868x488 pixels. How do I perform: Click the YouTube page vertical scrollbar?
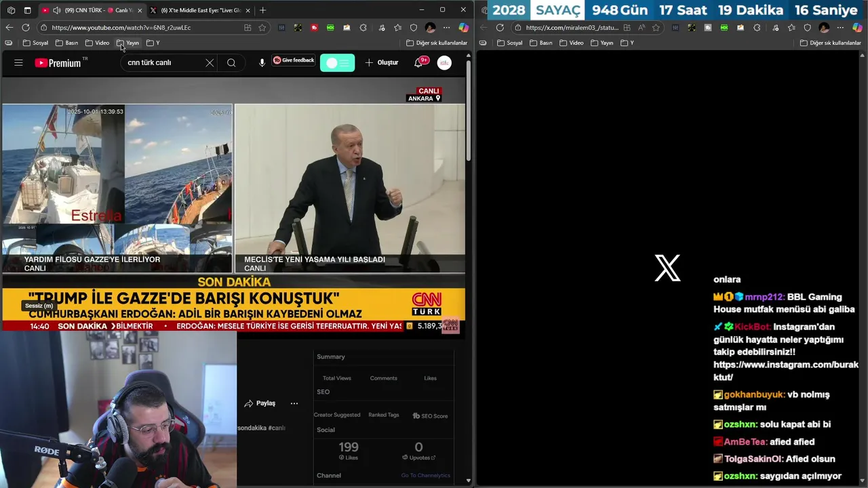pyautogui.click(x=468, y=112)
